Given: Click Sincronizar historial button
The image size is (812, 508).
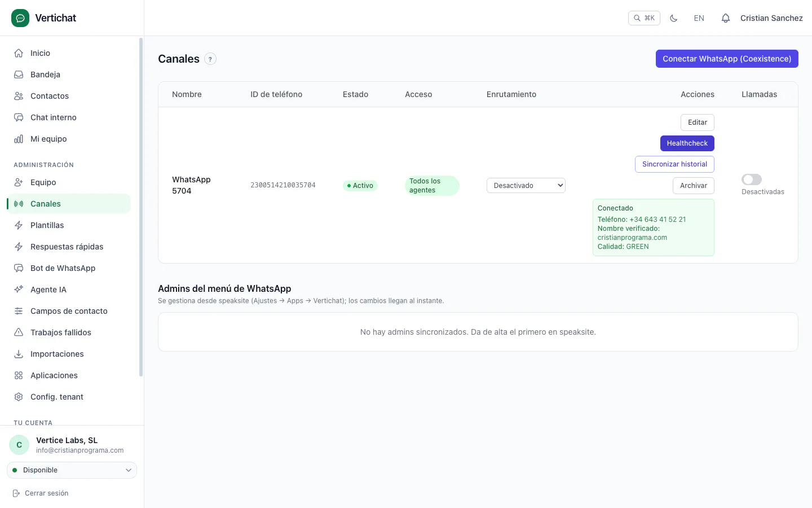Looking at the screenshot, I should pyautogui.click(x=674, y=164).
